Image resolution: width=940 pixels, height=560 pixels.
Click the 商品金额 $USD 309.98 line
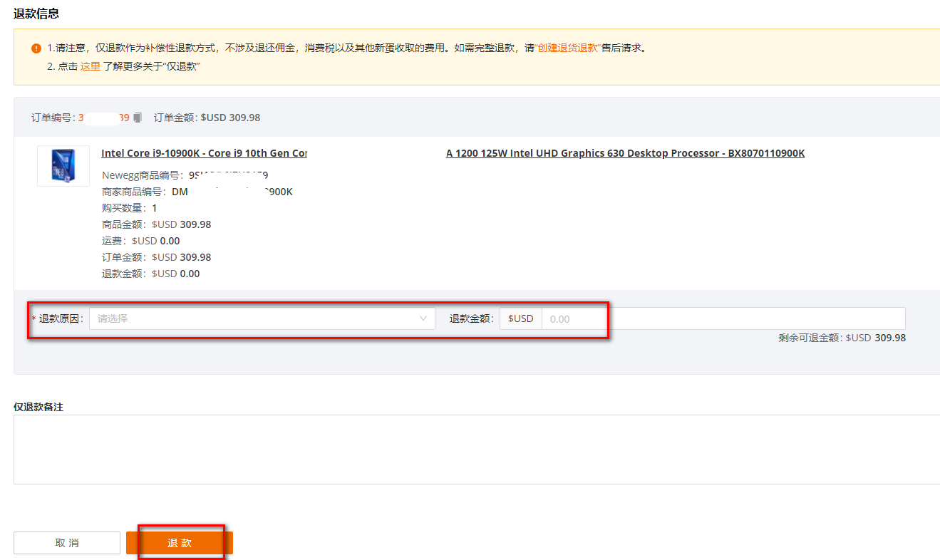click(157, 224)
